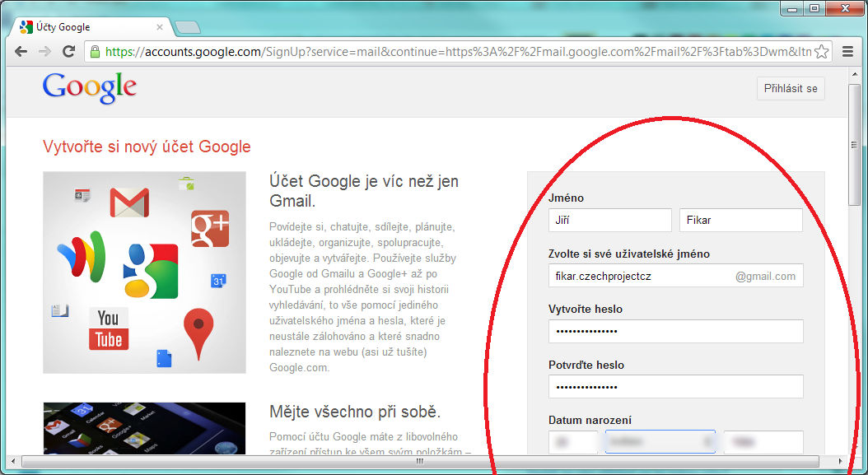Click the Google logo

click(x=90, y=89)
